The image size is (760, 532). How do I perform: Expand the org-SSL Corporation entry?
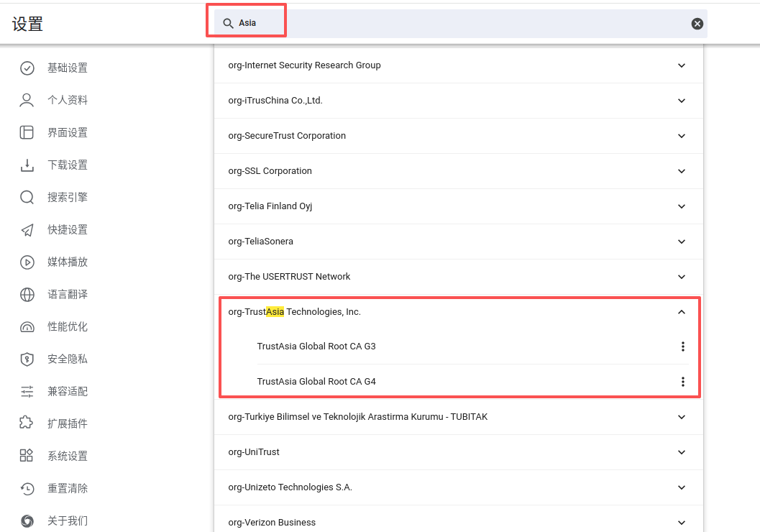(x=682, y=171)
